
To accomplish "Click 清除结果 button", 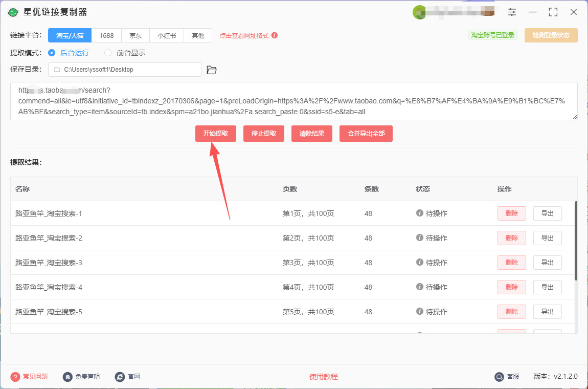I will point(311,134).
